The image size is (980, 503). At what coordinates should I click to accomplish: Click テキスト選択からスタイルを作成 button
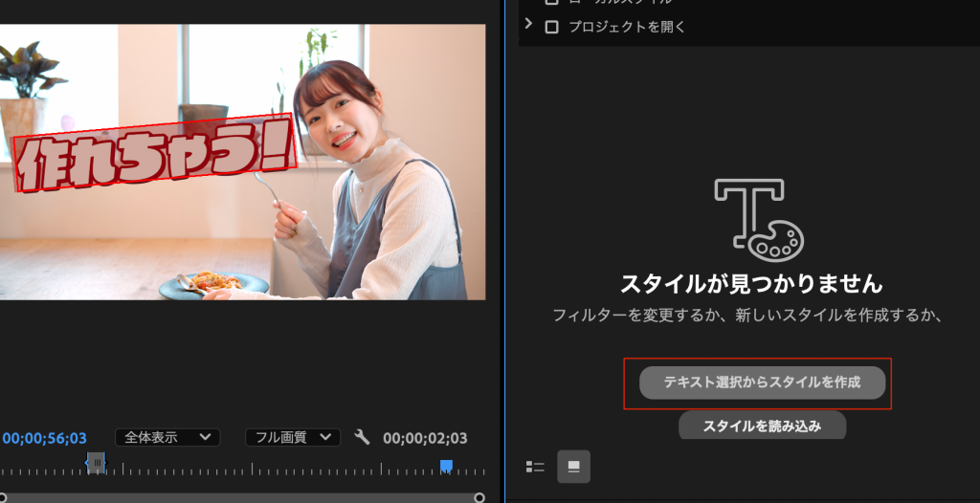coord(762,383)
